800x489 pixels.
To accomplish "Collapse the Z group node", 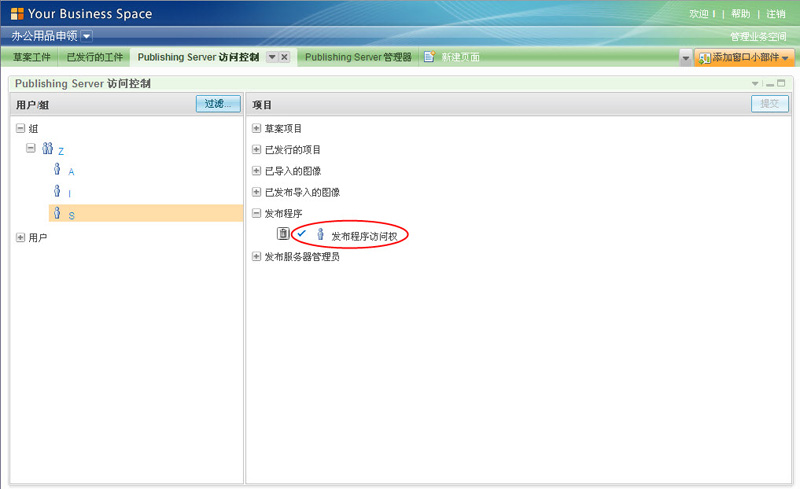I will (31, 148).
